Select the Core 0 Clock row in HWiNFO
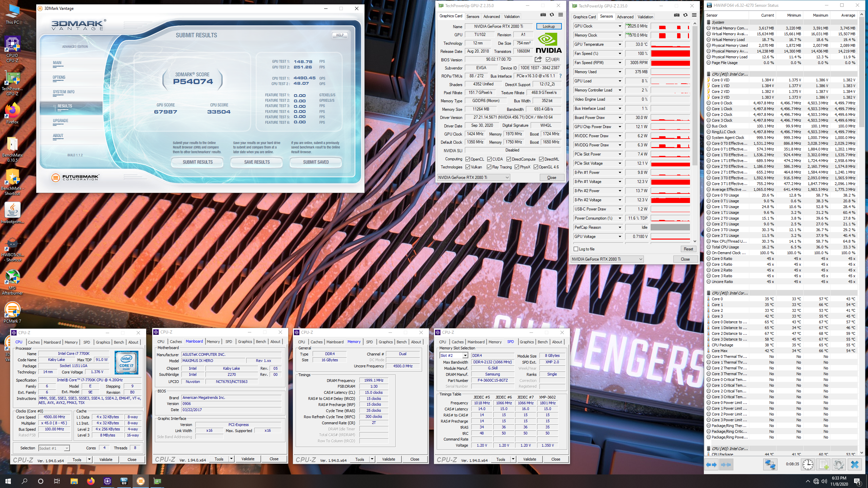Viewport: 868px width, 488px height. [x=781, y=103]
